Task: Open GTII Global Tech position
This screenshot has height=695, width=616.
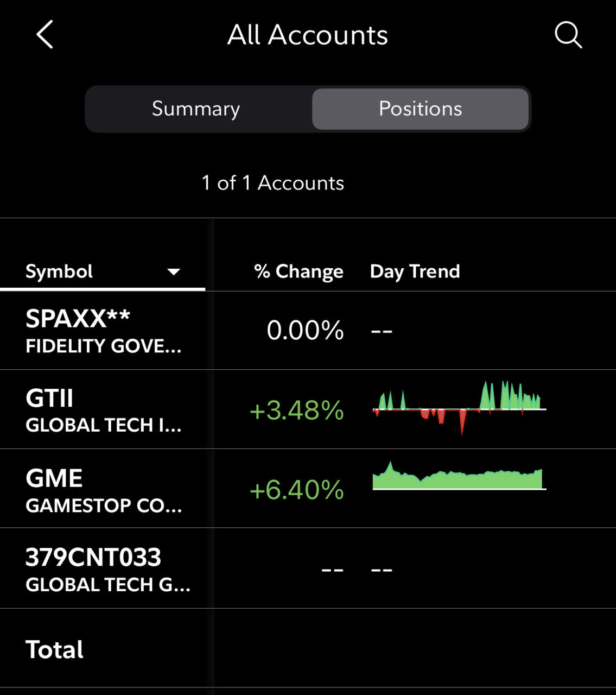Action: point(308,409)
